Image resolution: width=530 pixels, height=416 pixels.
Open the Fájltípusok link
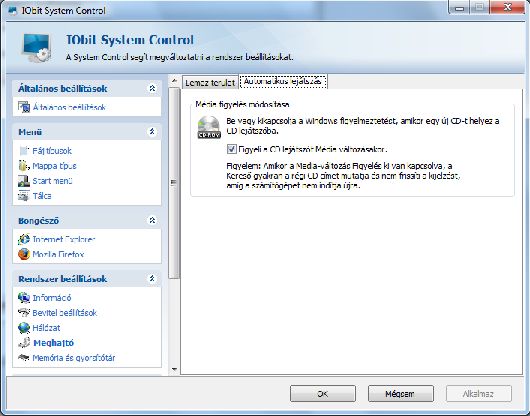tap(52, 151)
